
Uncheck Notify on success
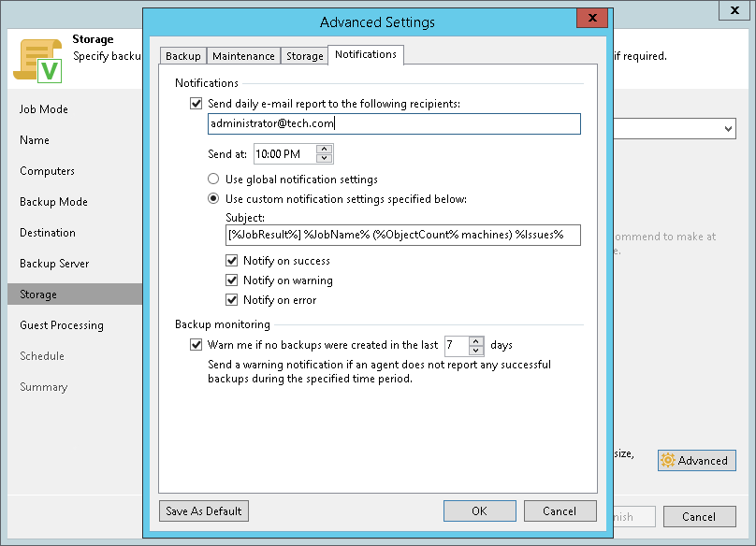tap(231, 261)
